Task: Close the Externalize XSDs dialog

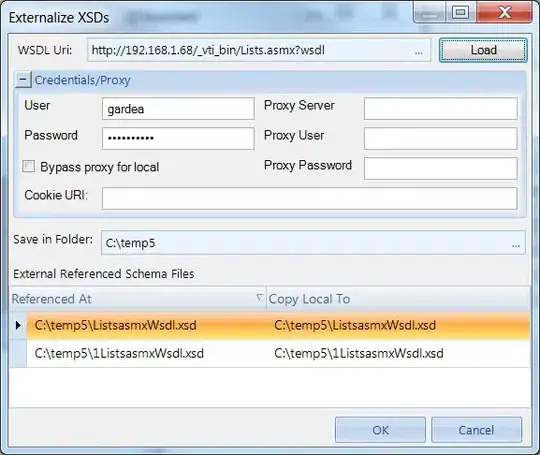Action: pos(505,13)
